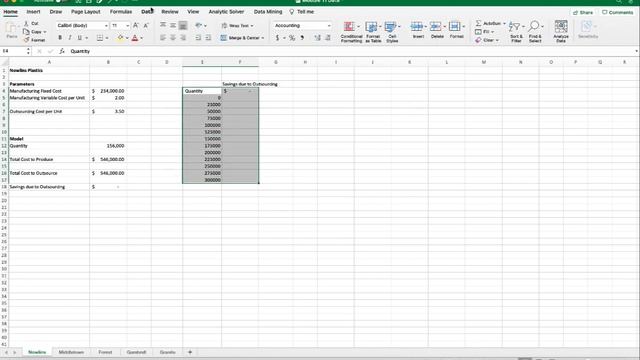640x360 pixels.
Task: Apply Percent Style icon
Action: [292, 38]
